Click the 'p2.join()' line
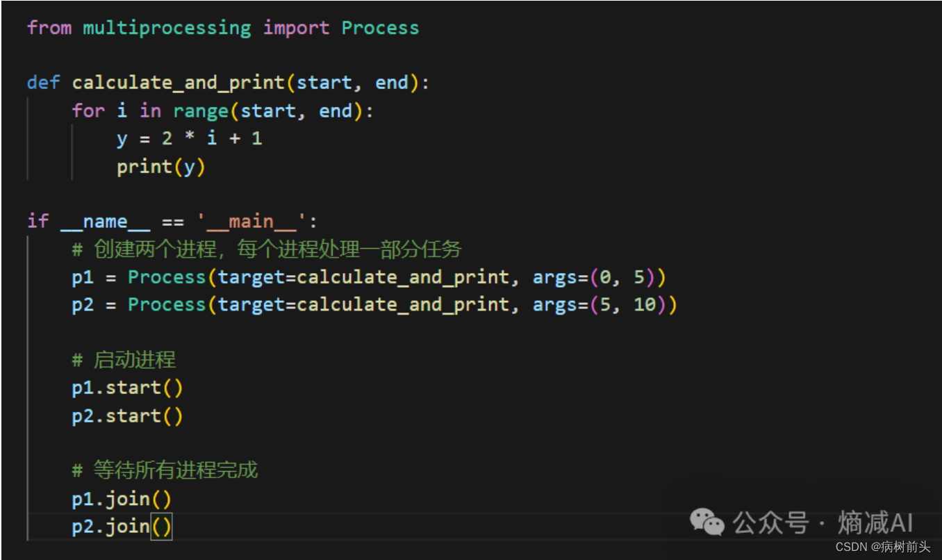 pyautogui.click(x=122, y=527)
